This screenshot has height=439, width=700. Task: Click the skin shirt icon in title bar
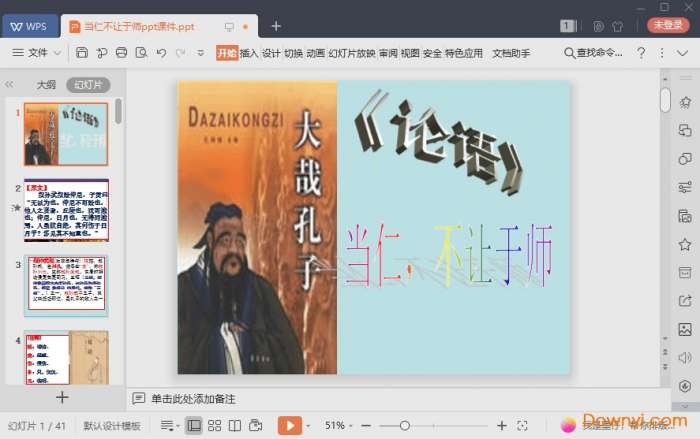click(x=618, y=26)
